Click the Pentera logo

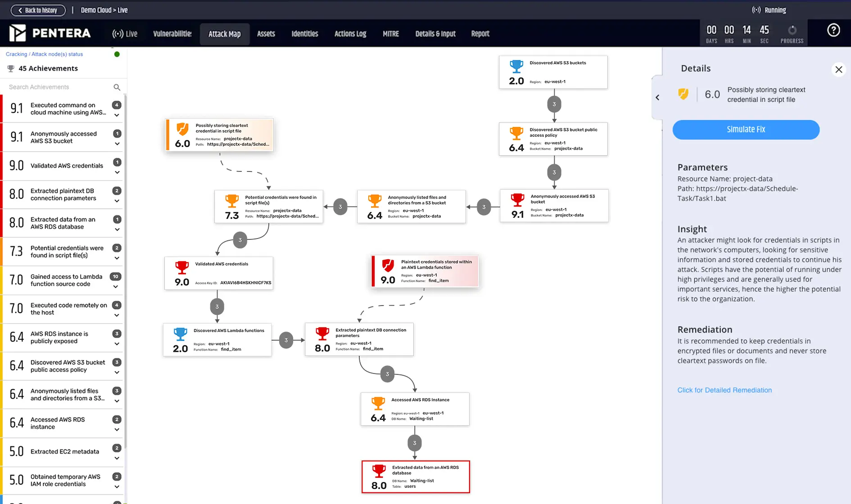[50, 33]
